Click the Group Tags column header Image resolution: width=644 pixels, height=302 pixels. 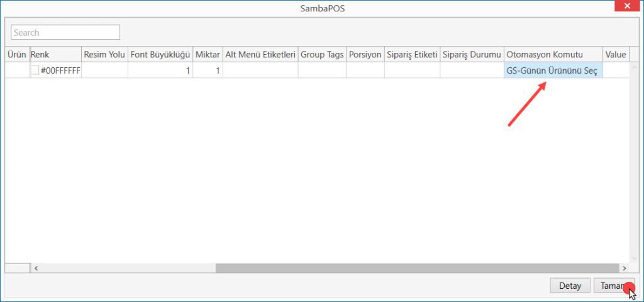coord(322,54)
